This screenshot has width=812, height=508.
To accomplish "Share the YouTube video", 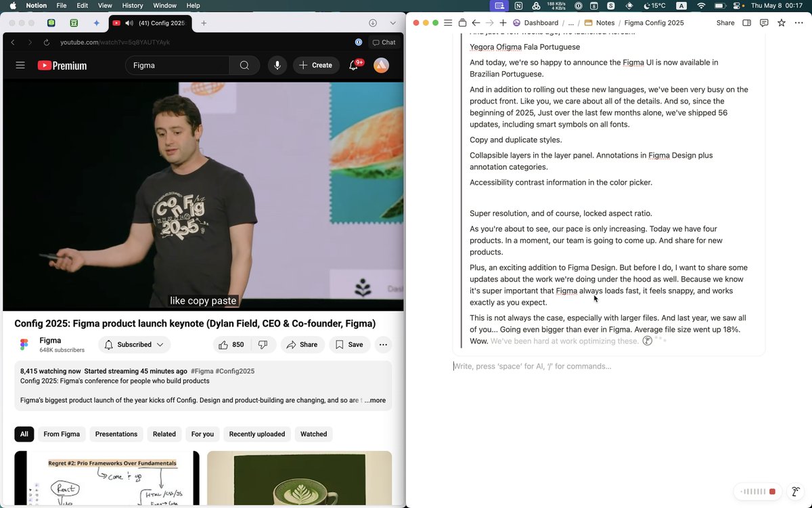I will click(x=302, y=345).
